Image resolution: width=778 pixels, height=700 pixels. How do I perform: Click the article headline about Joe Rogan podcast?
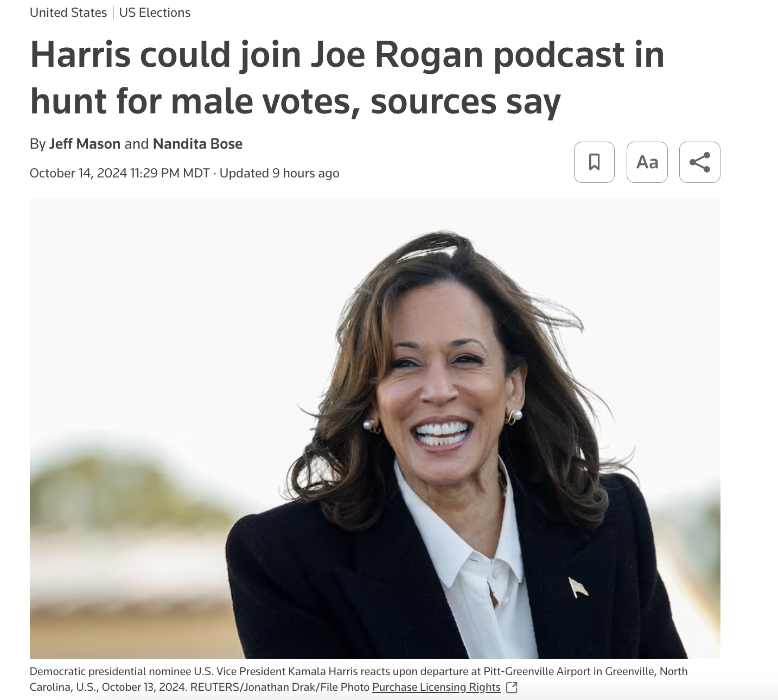(x=347, y=78)
